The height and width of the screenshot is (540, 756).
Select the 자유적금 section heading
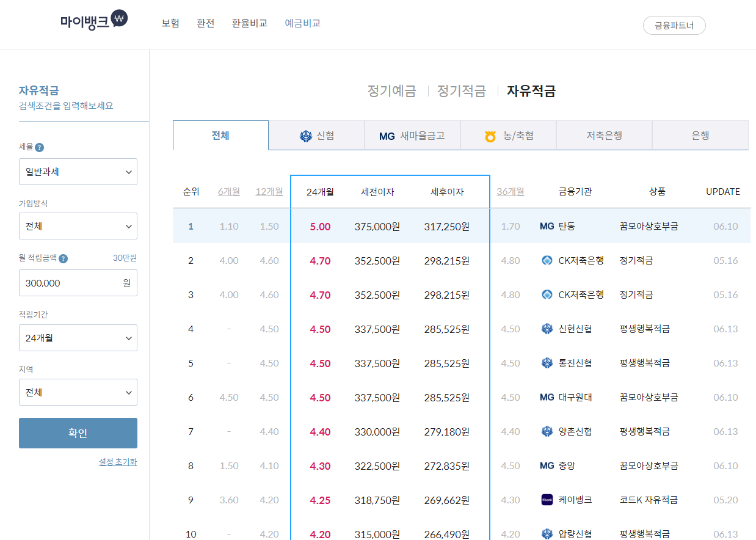pos(531,92)
